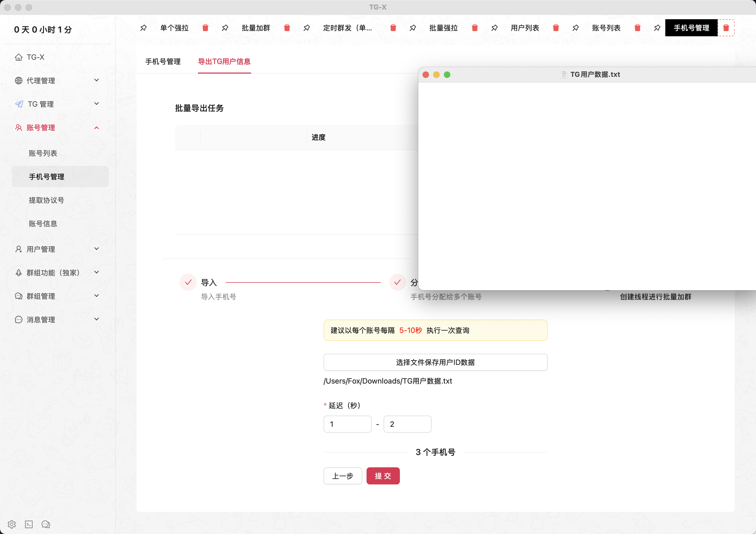This screenshot has height=534, width=756.
Task: Close the active 手机号管理 tab with trash icon
Action: [726, 28]
